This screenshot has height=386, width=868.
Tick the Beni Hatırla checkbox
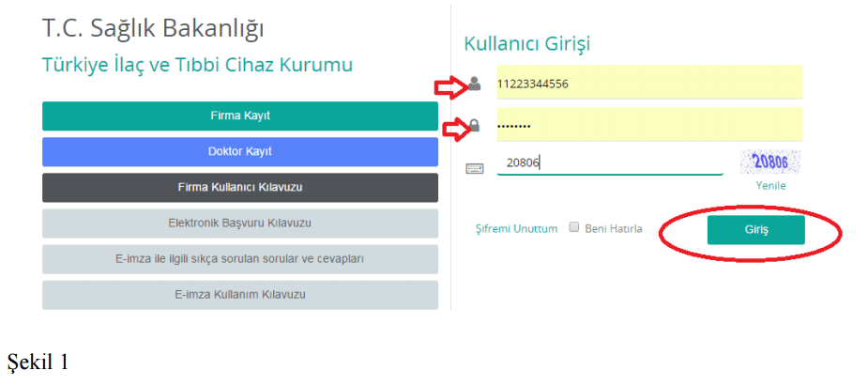pyautogui.click(x=574, y=227)
